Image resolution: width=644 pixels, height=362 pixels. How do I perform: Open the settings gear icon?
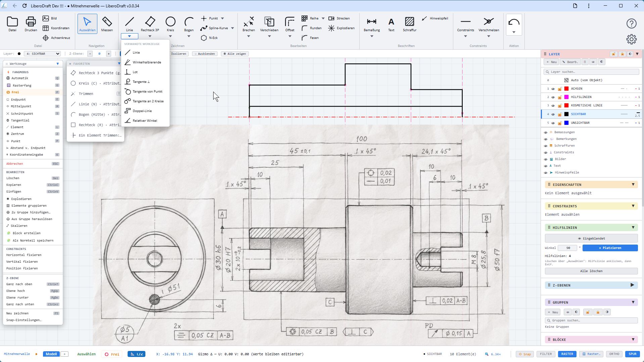pyautogui.click(x=631, y=39)
